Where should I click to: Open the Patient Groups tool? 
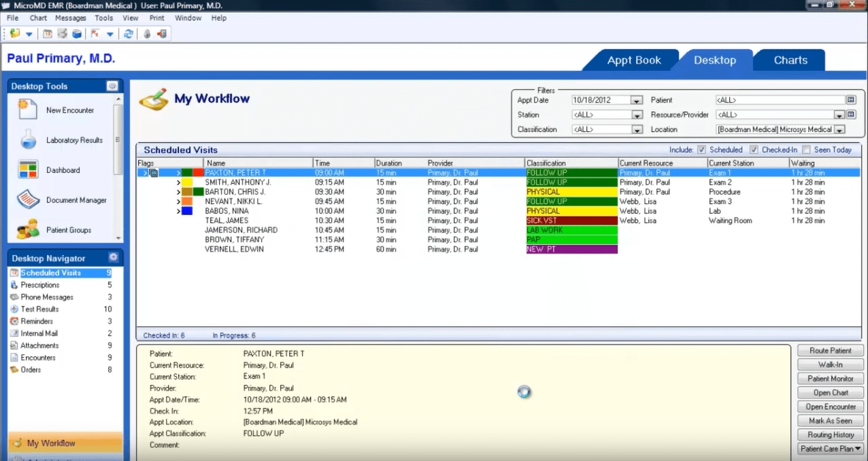[29, 230]
